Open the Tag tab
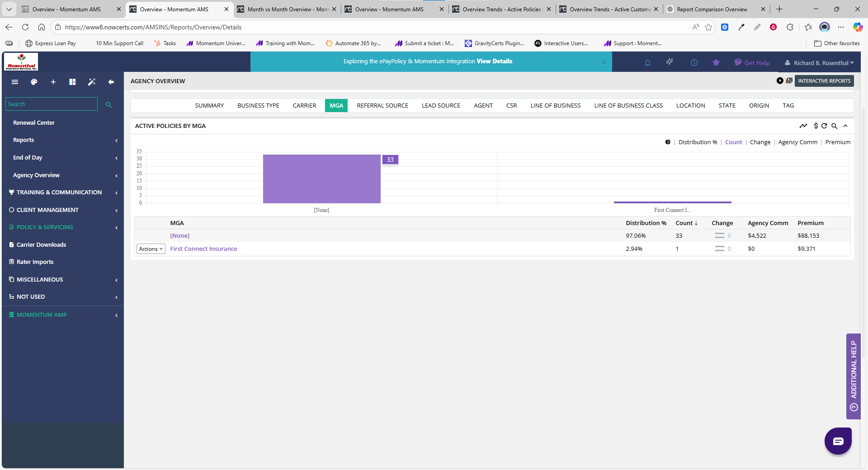The width and height of the screenshot is (868, 470). tap(788, 106)
